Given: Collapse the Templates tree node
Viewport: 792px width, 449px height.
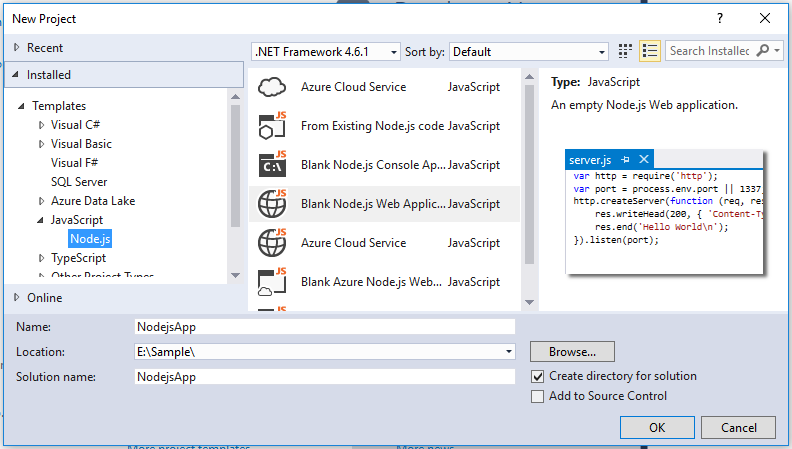Looking at the screenshot, I should (x=21, y=106).
